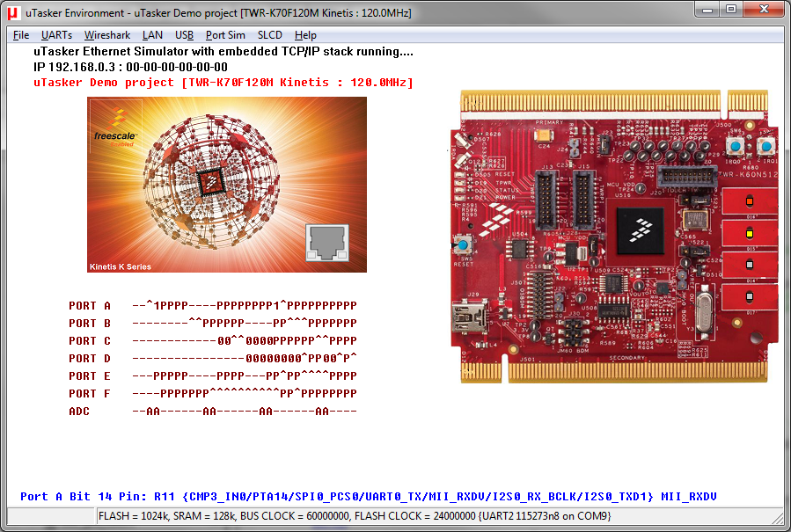This screenshot has height=532, width=791.
Task: Click the blue RESET button on the board
Action: tap(463, 245)
